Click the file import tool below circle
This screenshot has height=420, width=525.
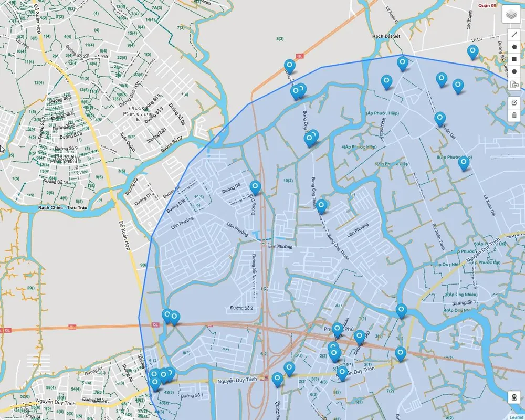[x=514, y=84]
